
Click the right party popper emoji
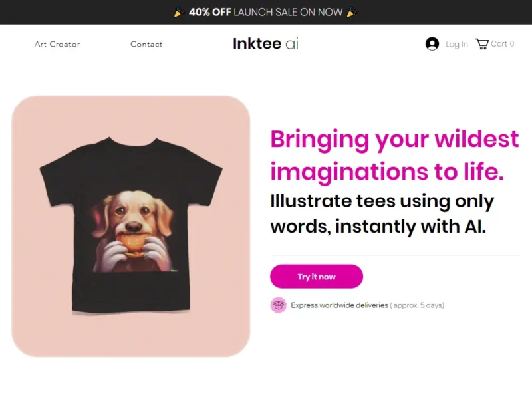(352, 12)
